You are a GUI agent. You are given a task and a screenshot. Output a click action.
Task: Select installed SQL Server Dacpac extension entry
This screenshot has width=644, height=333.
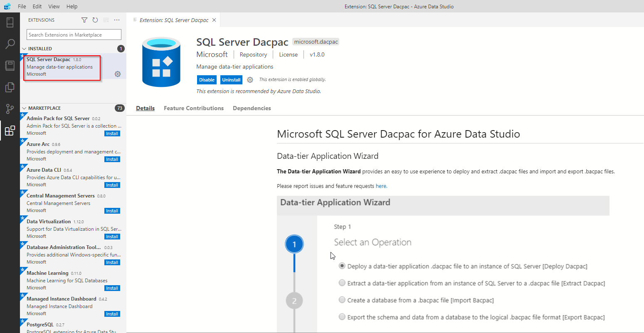73,67
